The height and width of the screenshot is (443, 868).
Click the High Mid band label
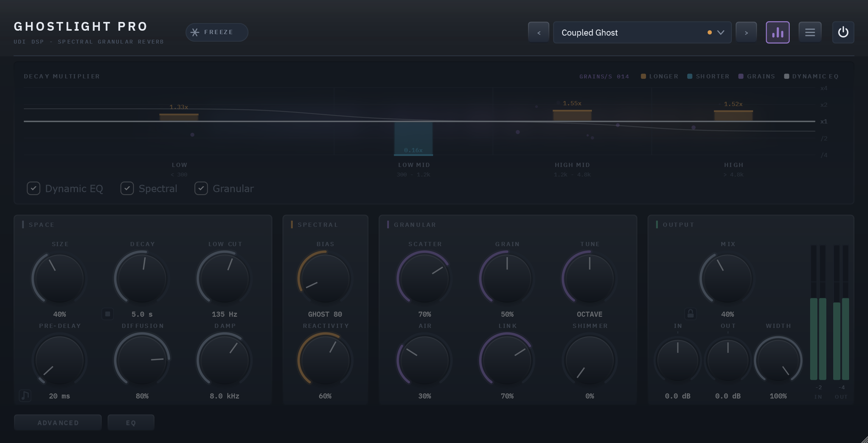(x=572, y=165)
